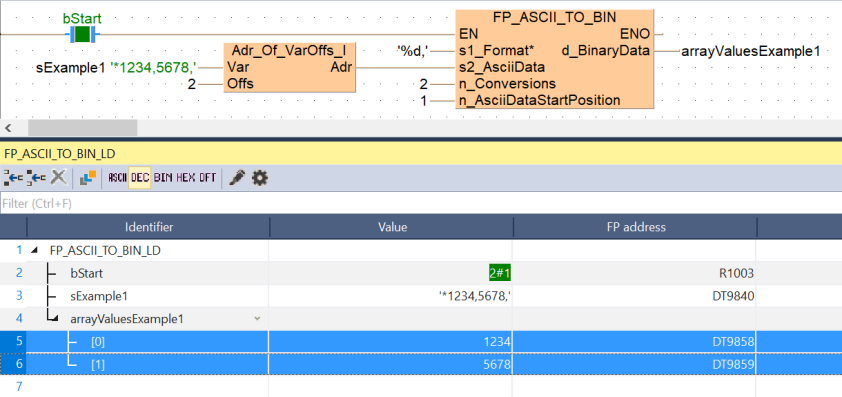842x397 pixels.
Task: Select the sExample1 row in monitor table
Action: point(421,296)
